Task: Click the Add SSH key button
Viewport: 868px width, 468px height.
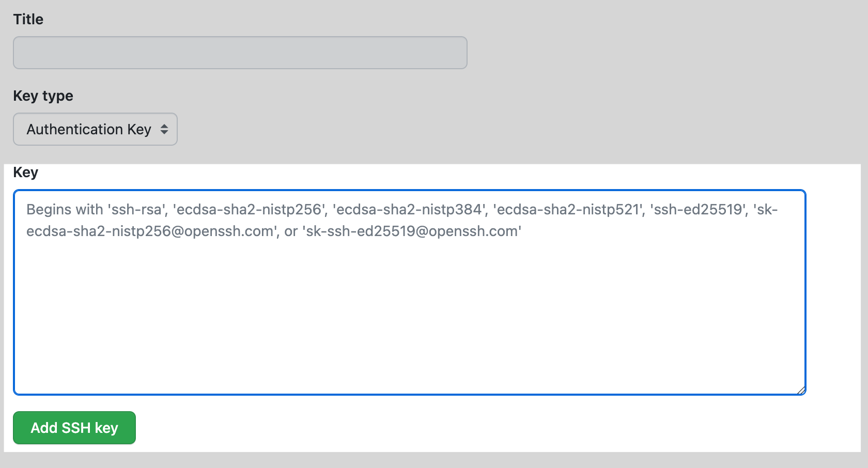Action: (x=74, y=428)
